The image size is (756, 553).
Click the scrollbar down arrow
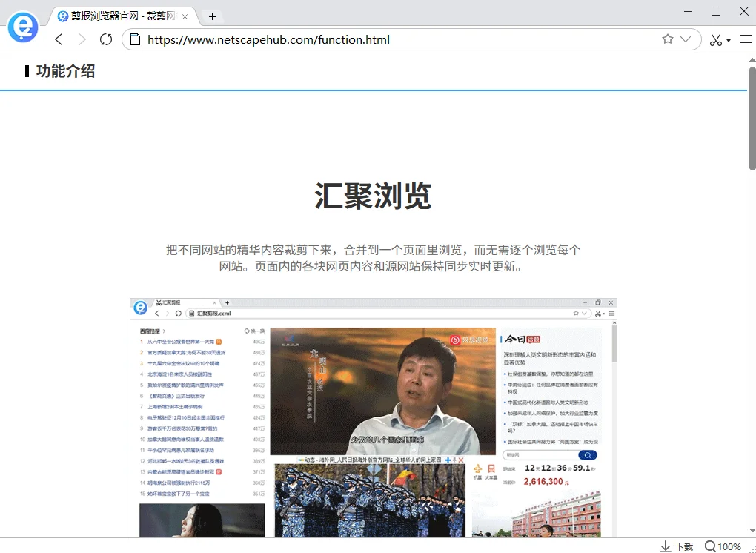(752, 531)
